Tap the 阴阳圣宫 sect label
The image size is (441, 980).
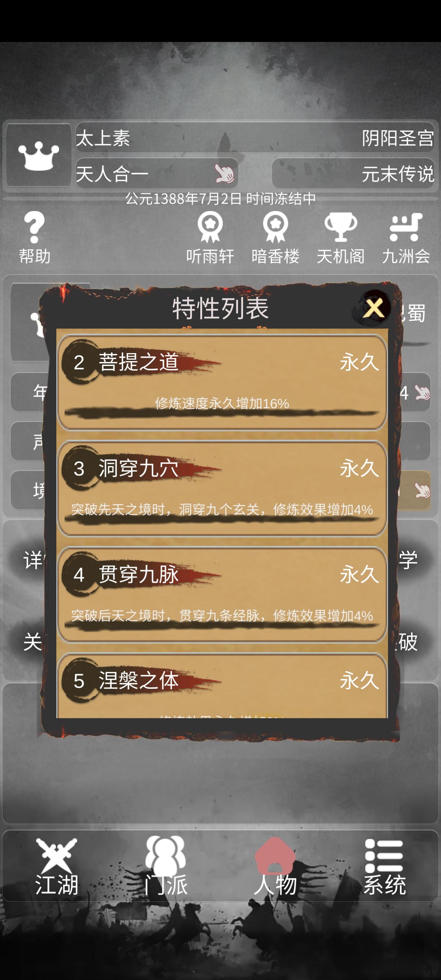(x=398, y=138)
